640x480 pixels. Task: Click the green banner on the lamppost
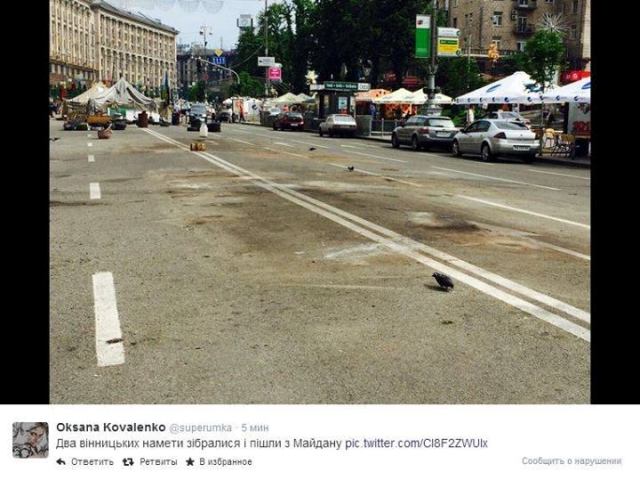423,36
